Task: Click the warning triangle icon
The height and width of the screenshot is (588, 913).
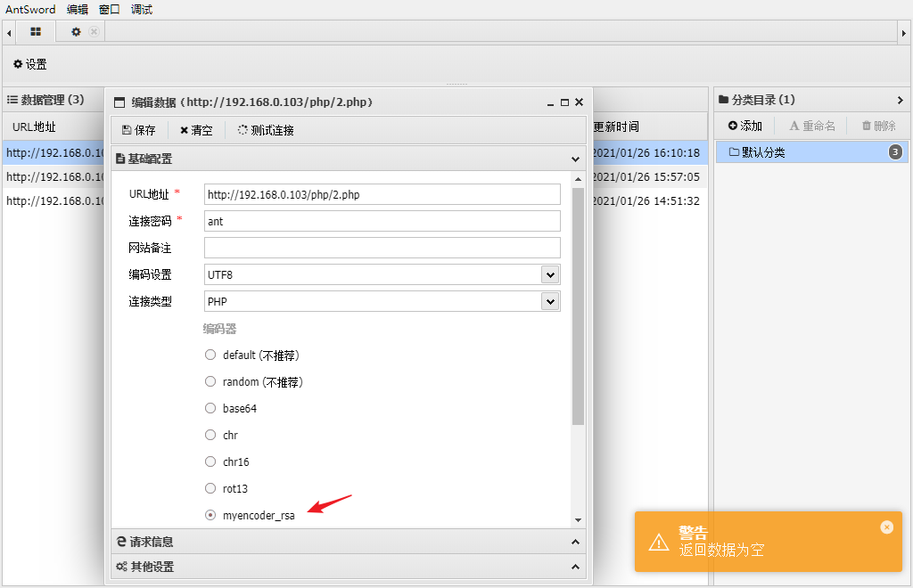Action: pos(659,542)
